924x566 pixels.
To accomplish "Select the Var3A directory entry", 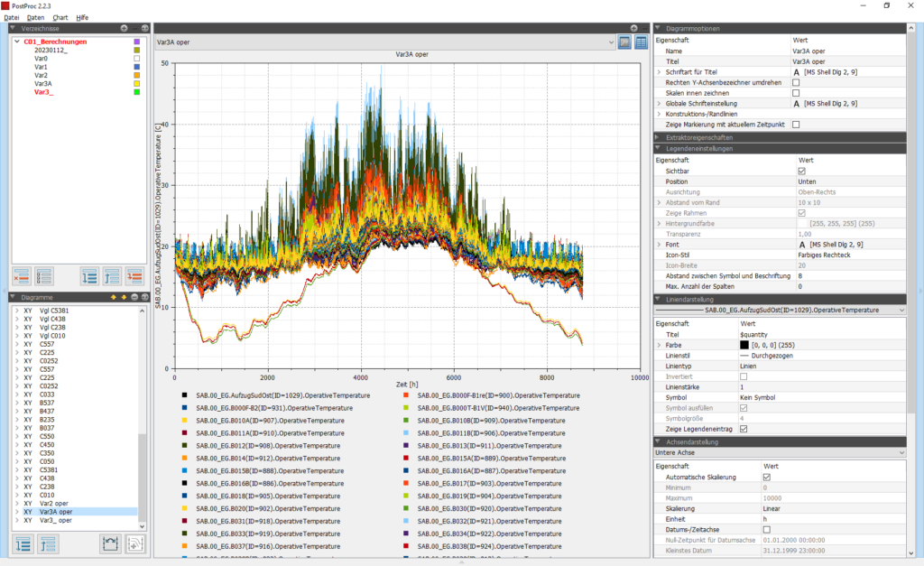I will (43, 84).
